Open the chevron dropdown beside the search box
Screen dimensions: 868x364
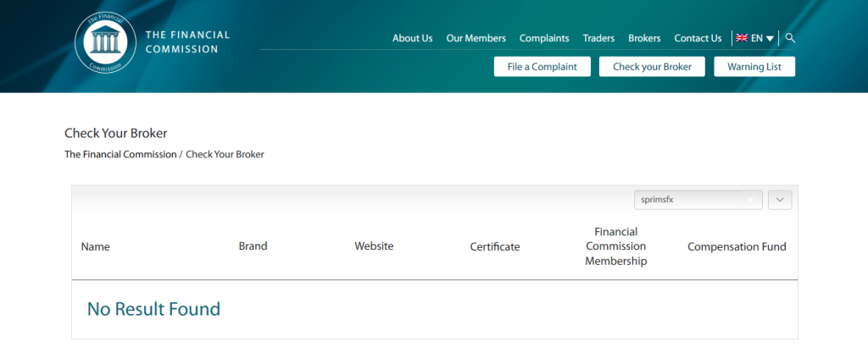tap(780, 200)
